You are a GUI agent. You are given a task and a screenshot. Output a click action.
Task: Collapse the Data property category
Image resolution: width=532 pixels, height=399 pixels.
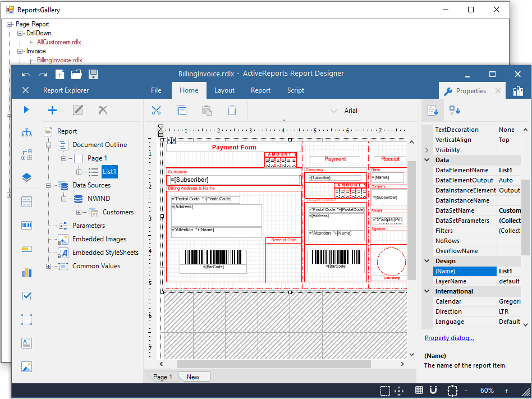point(427,160)
